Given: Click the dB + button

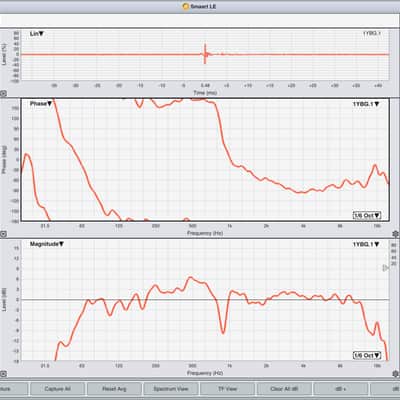Looking at the screenshot, I should pos(341,389).
